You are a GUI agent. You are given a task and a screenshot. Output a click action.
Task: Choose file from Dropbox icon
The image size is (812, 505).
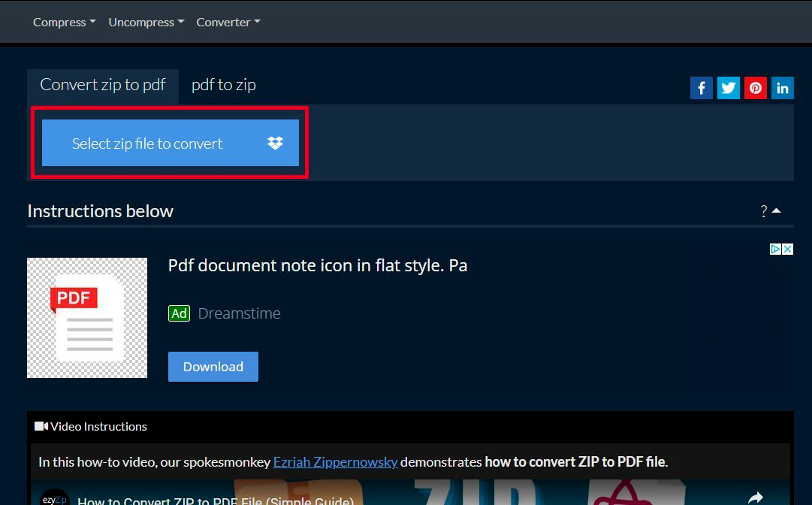(x=275, y=143)
